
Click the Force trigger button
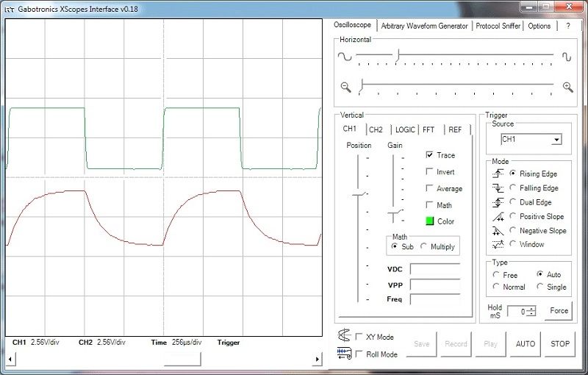point(559,310)
